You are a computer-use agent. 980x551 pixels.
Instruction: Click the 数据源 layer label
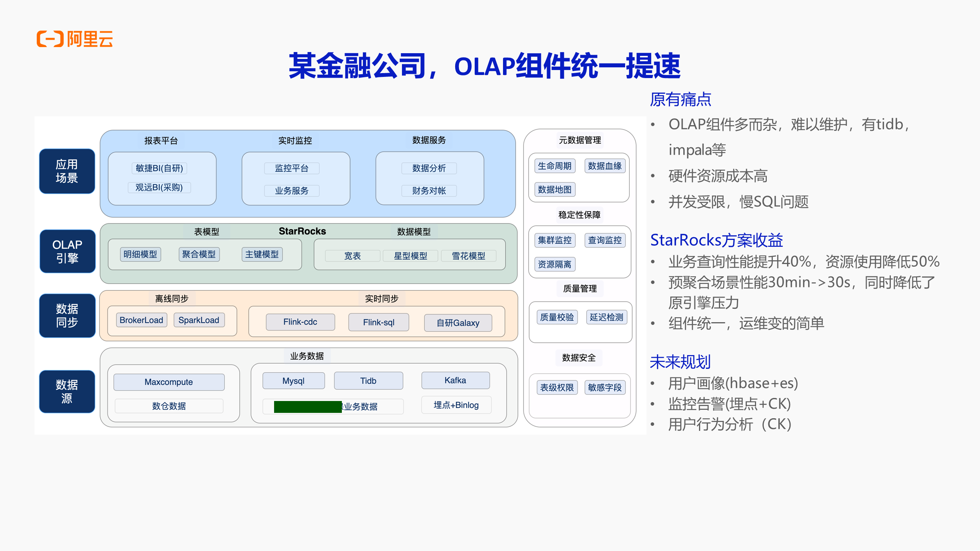(x=67, y=391)
